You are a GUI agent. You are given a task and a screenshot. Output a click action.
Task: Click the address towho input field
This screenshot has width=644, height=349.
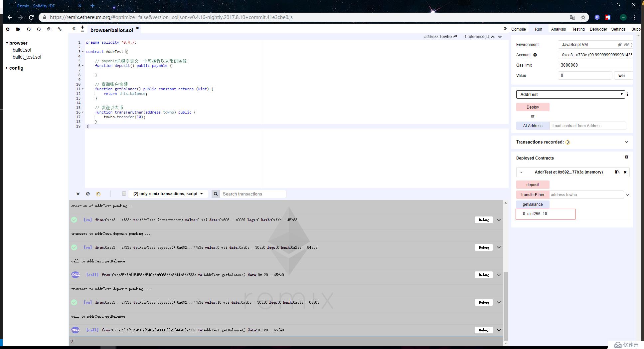pyautogui.click(x=586, y=195)
